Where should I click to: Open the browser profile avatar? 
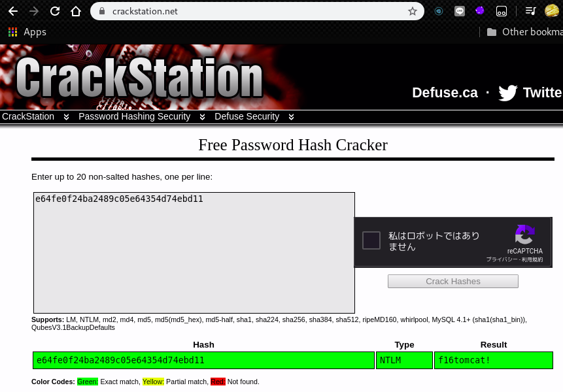[551, 10]
